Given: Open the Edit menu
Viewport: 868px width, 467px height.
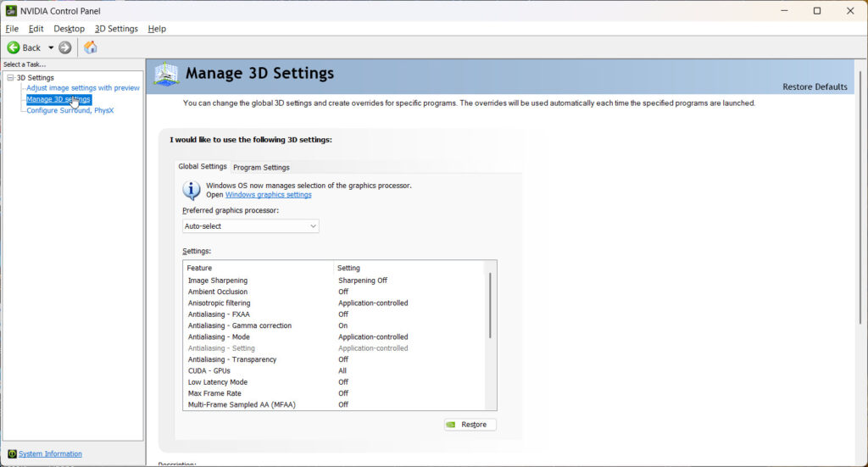Looking at the screenshot, I should [x=36, y=29].
